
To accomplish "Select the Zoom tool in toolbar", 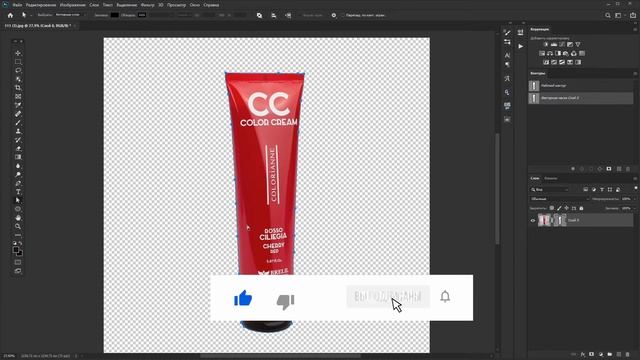I will click(x=18, y=226).
